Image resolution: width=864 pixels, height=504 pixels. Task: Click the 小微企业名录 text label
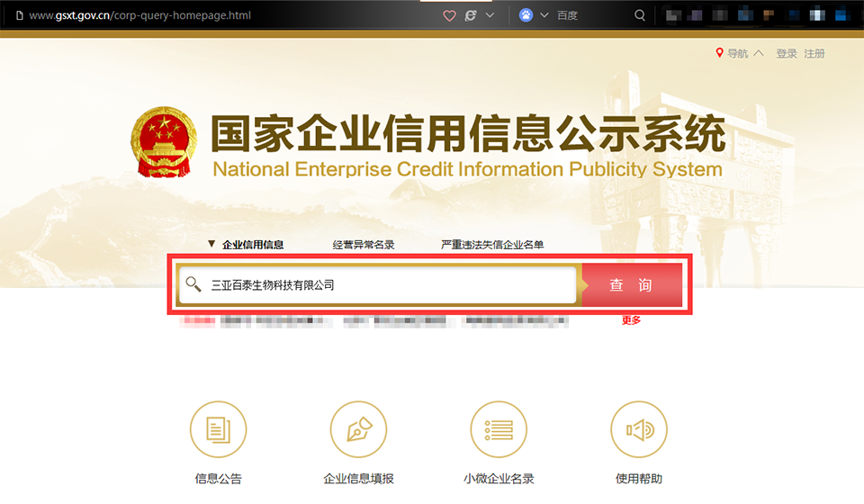[x=499, y=479]
